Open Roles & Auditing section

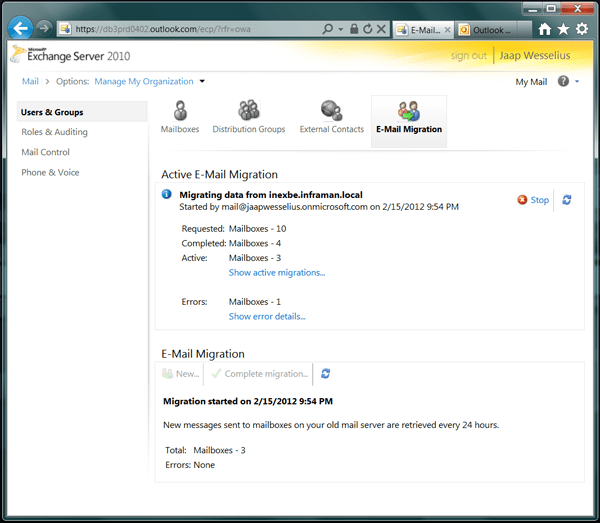coord(54,132)
